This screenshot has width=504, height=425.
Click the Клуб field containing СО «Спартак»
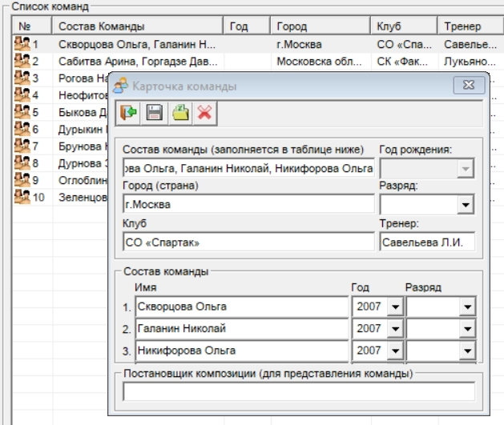pyautogui.click(x=248, y=242)
